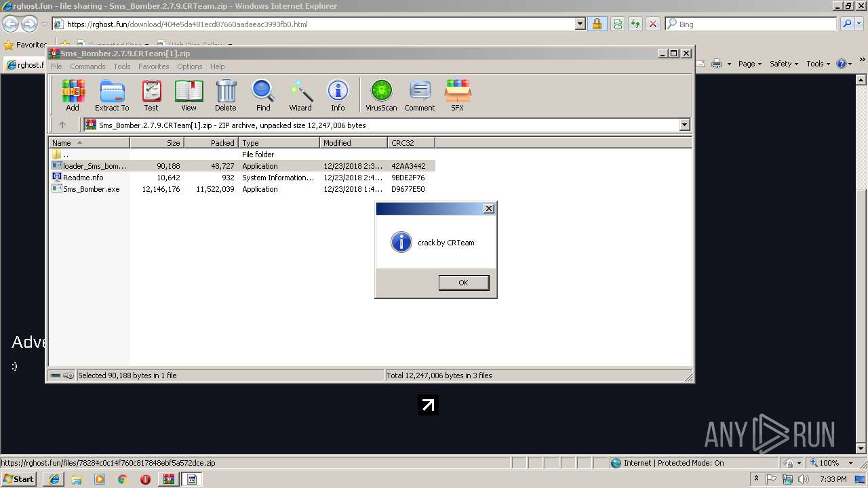Sort file list by Type column

[x=279, y=142]
